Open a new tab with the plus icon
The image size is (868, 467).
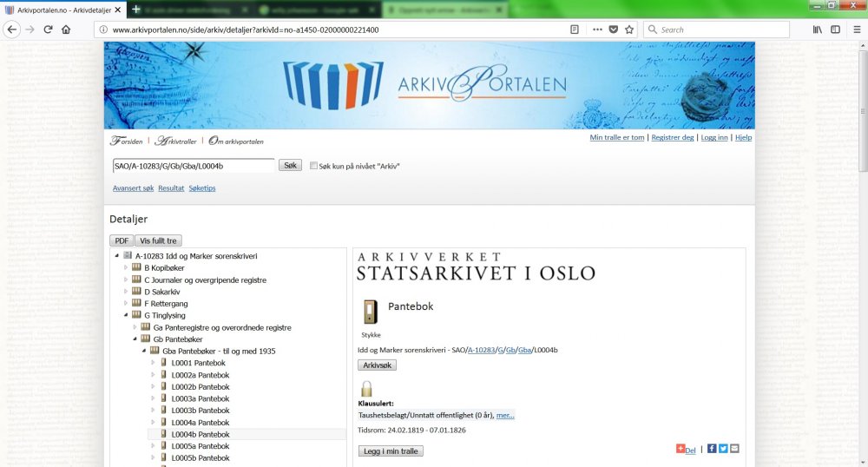point(135,10)
